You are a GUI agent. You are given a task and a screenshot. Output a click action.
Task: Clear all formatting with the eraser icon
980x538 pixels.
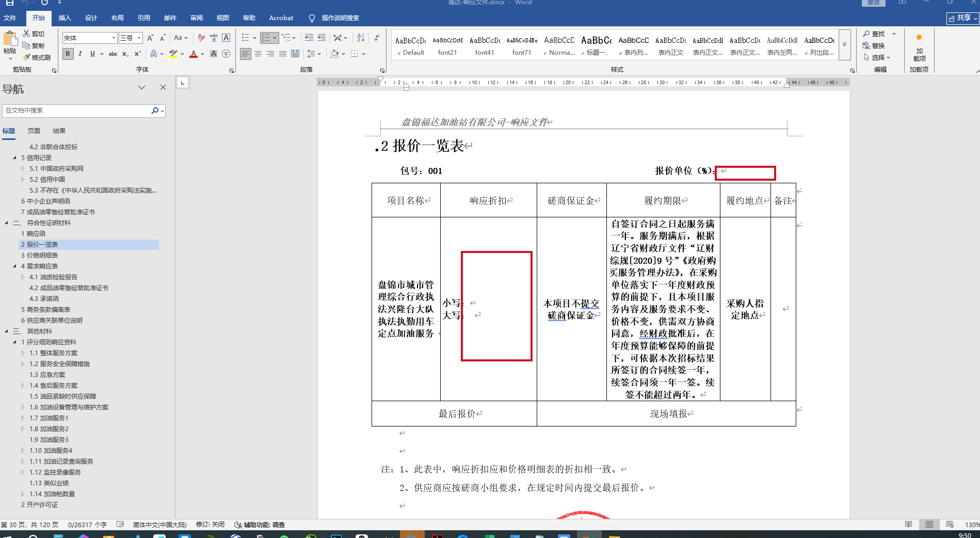coord(201,38)
